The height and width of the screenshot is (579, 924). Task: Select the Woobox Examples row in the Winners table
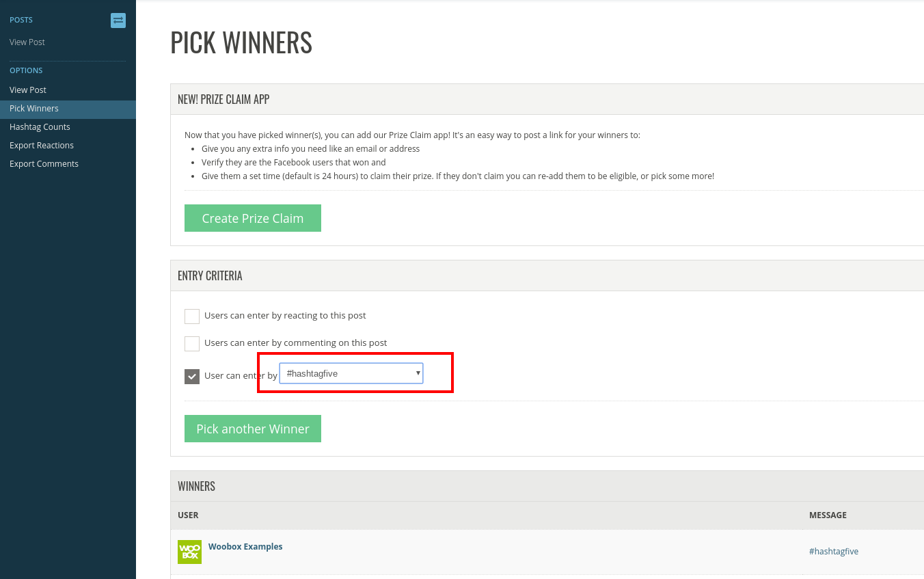tap(478, 550)
